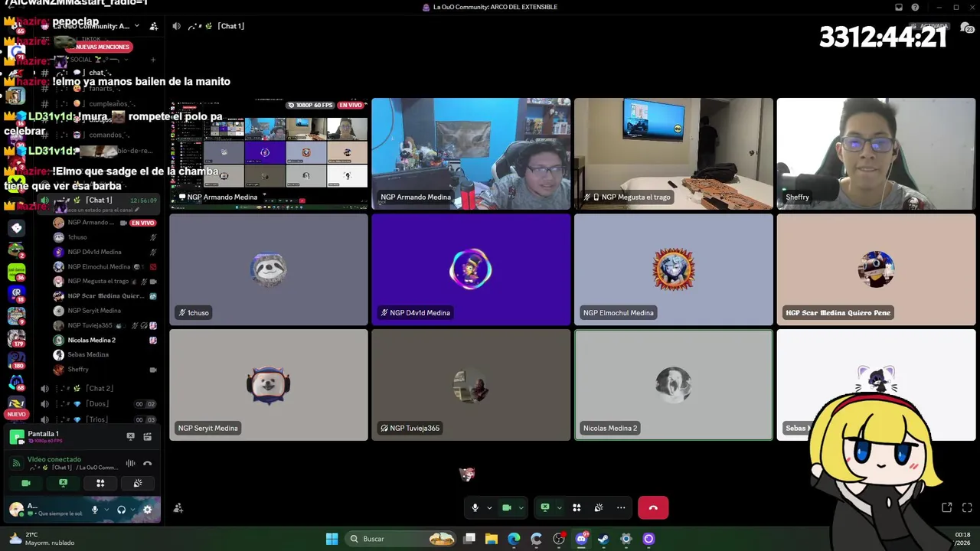The image size is (980, 551).
Task: Open server with 180 notification badge
Action: point(16,359)
